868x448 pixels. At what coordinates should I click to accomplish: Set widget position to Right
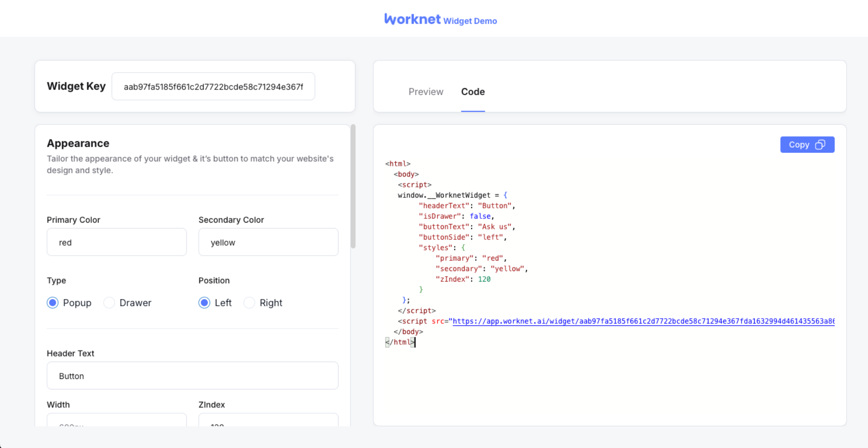[249, 303]
